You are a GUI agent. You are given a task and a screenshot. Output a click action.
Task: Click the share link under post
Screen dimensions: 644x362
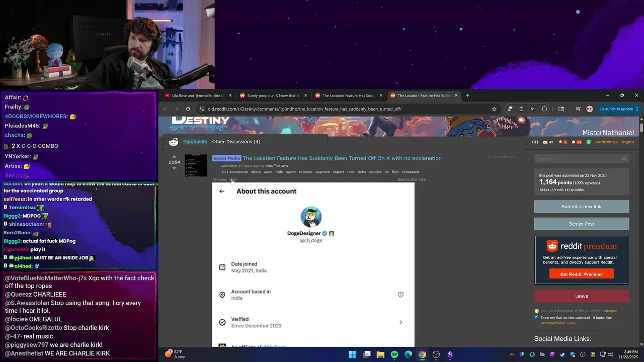pyautogui.click(x=256, y=172)
